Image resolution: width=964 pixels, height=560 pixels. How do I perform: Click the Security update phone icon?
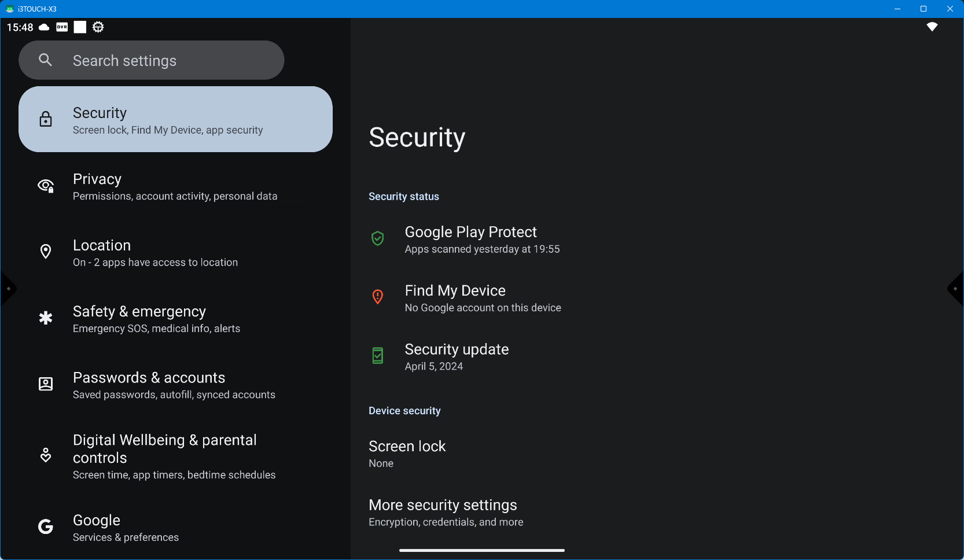pos(378,356)
